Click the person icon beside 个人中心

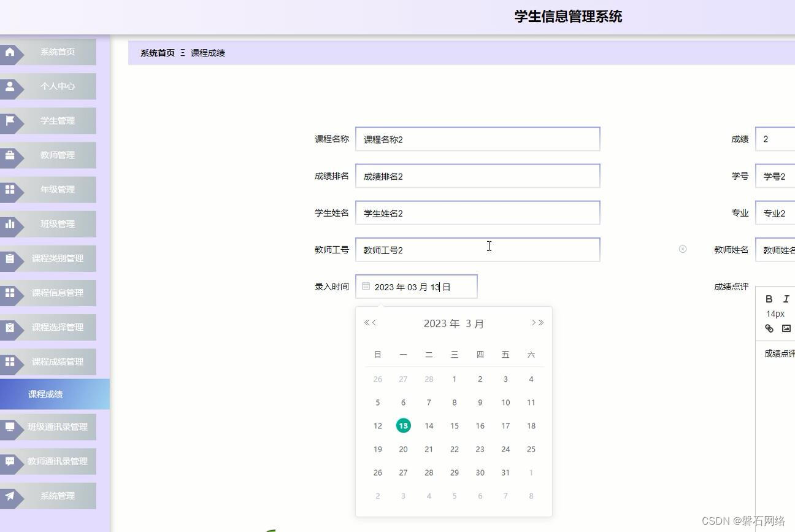(9, 86)
